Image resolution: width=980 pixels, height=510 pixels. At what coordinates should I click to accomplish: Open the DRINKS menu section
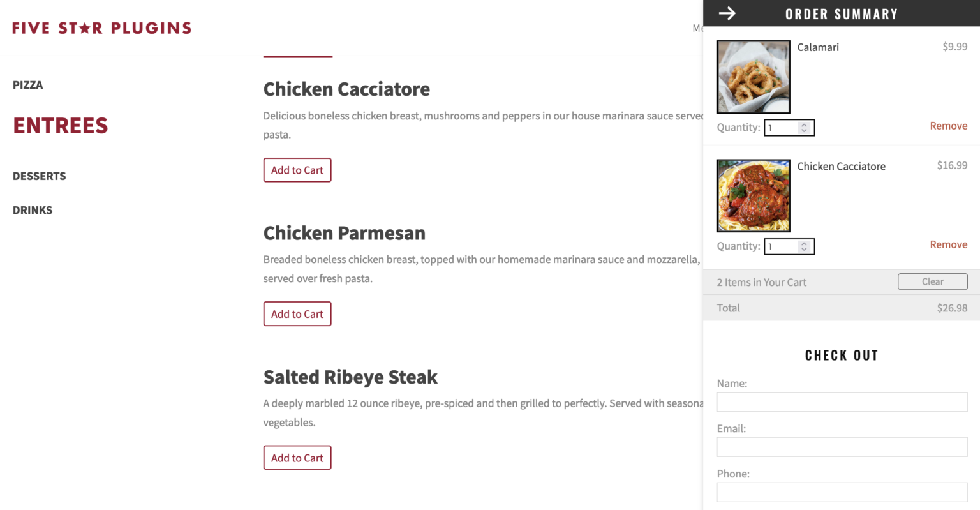tap(33, 209)
